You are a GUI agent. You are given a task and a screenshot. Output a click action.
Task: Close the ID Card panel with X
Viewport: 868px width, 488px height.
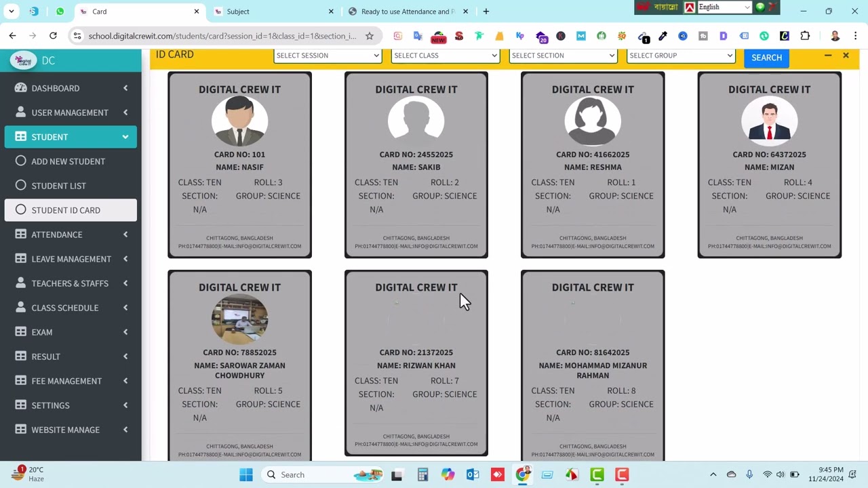point(846,56)
